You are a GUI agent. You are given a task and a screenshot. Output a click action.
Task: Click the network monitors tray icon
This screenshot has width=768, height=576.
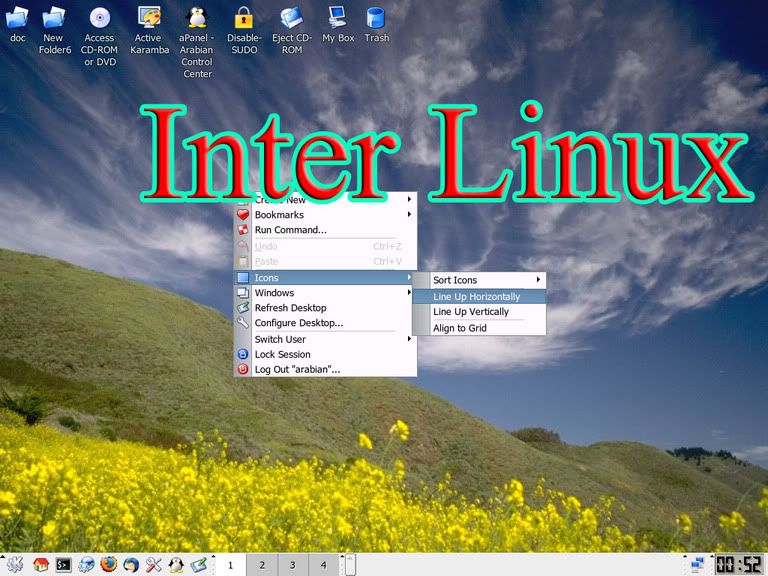(x=697, y=565)
